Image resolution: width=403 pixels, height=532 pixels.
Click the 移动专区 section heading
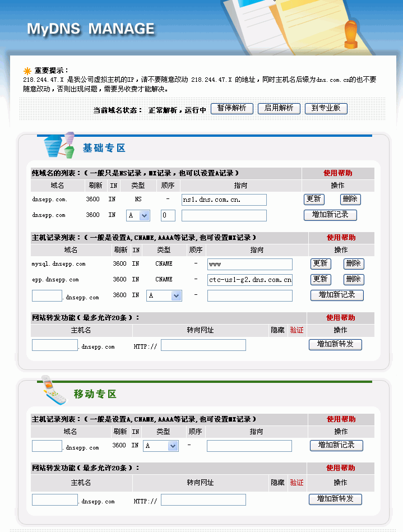coord(95,394)
